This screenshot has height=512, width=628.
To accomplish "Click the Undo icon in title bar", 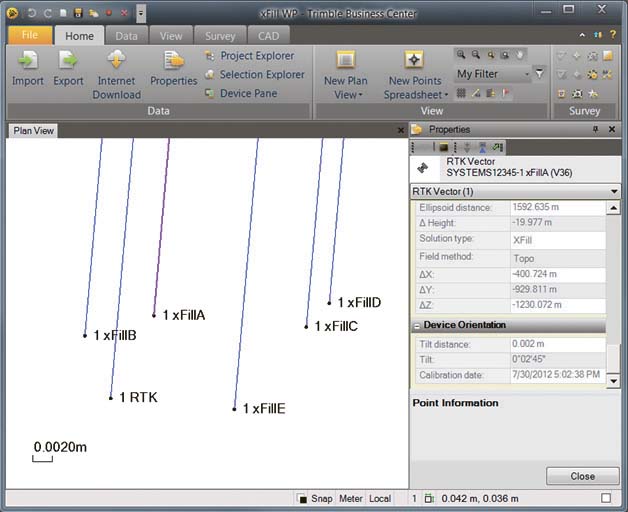I will 32,13.
